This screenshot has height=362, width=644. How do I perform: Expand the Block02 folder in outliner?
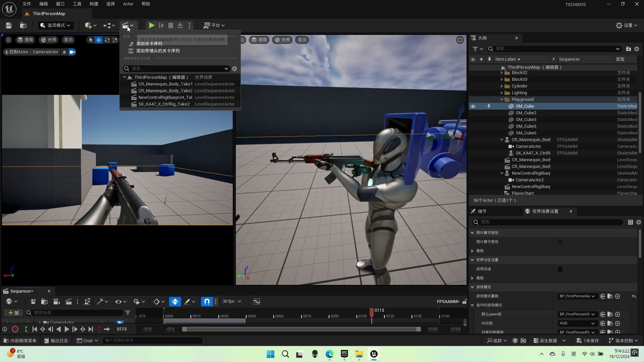tap(502, 73)
